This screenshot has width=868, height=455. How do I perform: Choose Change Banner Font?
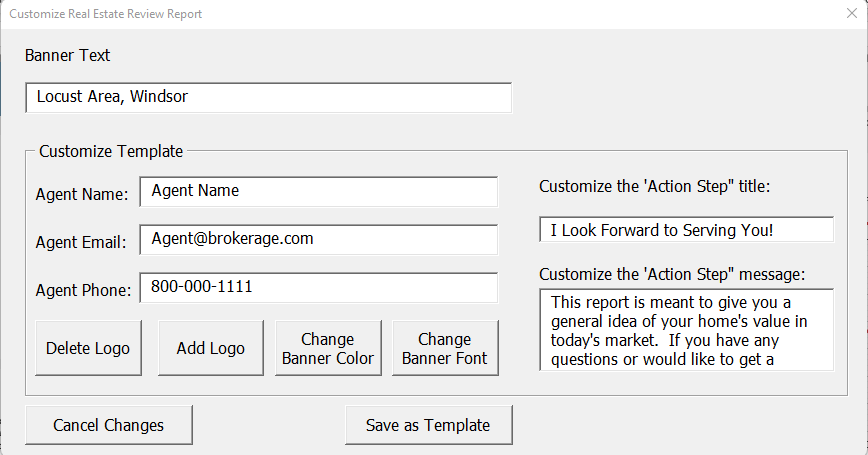pos(444,348)
